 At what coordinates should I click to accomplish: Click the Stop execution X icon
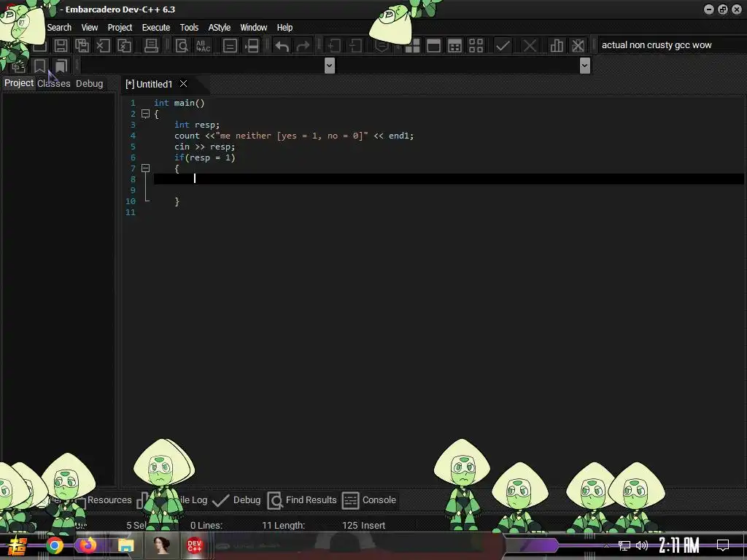(530, 46)
